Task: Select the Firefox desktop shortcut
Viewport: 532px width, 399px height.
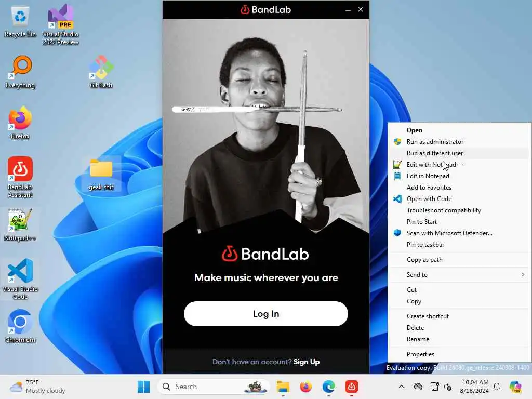Action: point(20,123)
